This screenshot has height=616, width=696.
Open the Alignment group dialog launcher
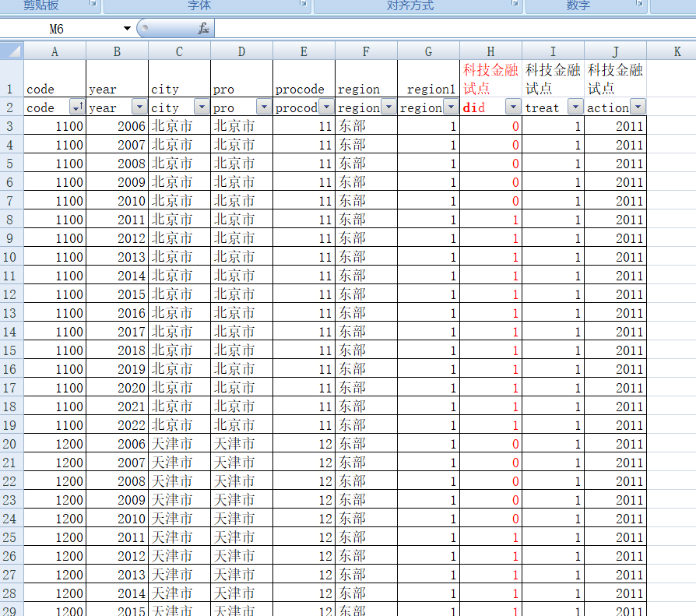[515, 3]
